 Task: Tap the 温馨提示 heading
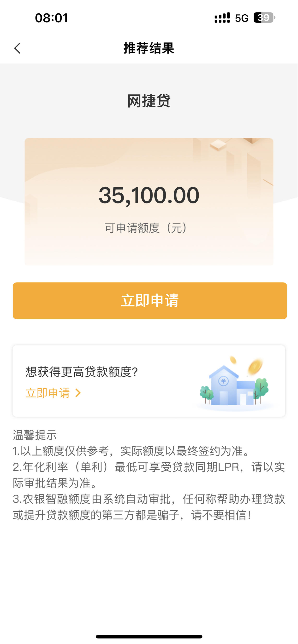tap(35, 435)
